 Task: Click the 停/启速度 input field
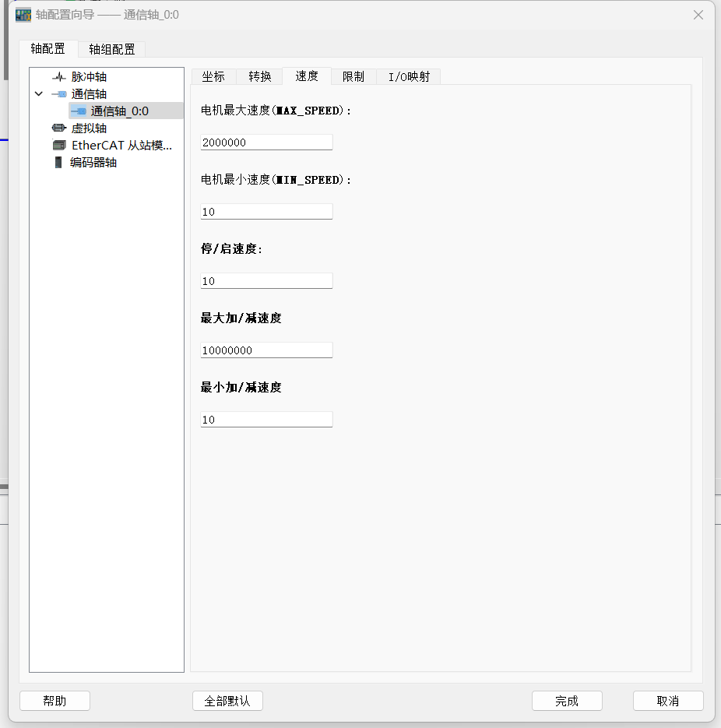[x=266, y=281]
